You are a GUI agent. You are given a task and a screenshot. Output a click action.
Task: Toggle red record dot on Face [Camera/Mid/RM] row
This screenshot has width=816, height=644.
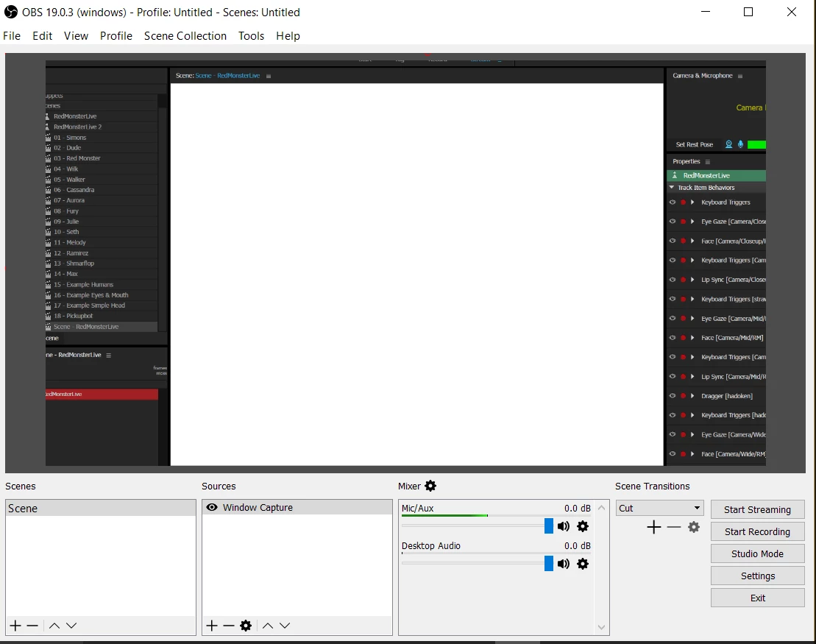point(683,338)
